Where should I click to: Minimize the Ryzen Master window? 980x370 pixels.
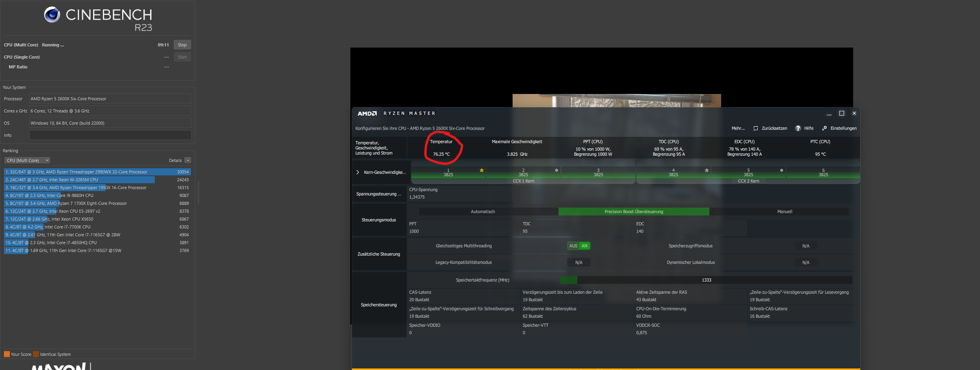click(x=829, y=114)
